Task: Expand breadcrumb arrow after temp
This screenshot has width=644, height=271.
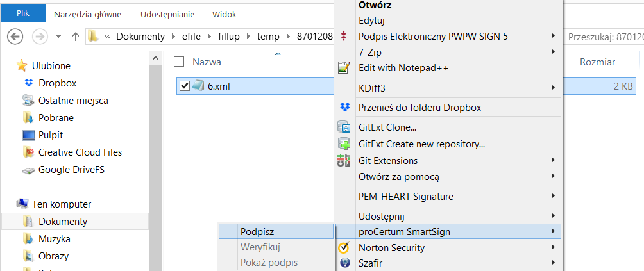Action: [288, 37]
